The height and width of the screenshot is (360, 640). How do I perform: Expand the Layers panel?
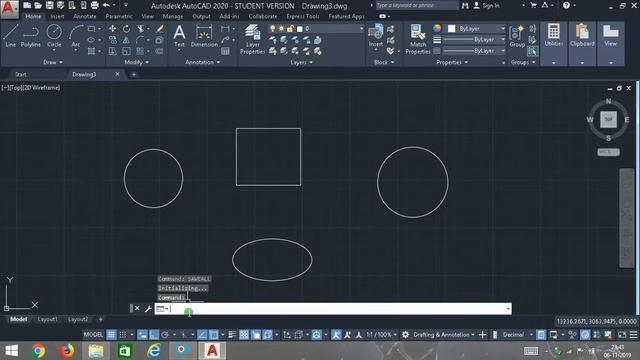point(302,62)
